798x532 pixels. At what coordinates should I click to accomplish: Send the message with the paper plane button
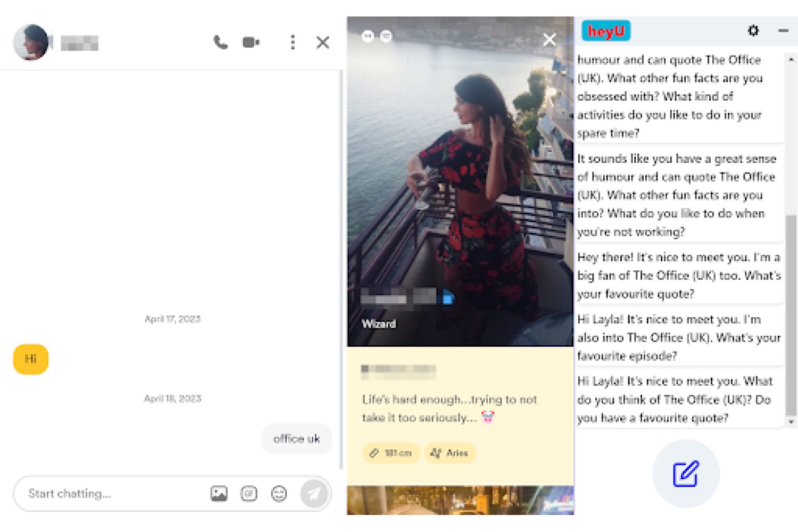point(314,494)
